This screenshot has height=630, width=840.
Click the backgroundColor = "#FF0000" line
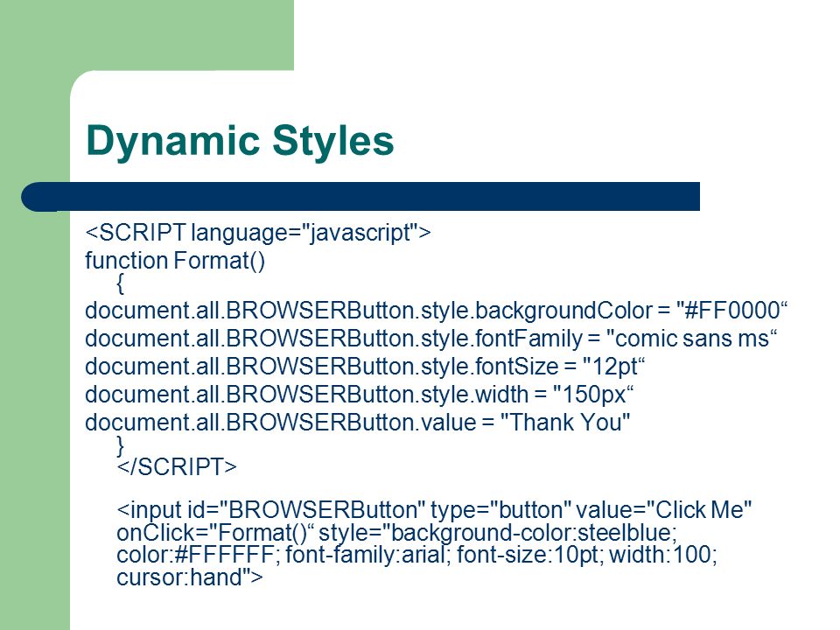(436, 311)
